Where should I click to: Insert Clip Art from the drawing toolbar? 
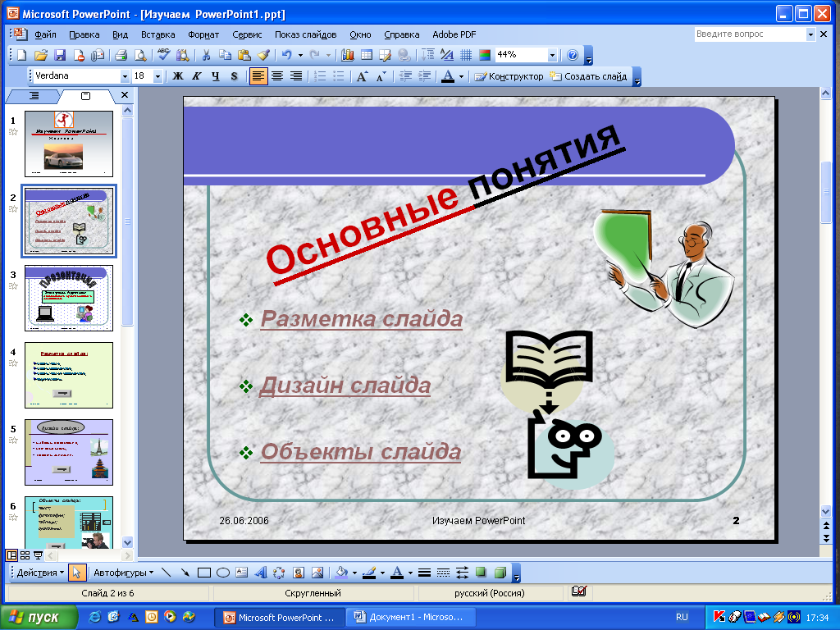coord(299,573)
